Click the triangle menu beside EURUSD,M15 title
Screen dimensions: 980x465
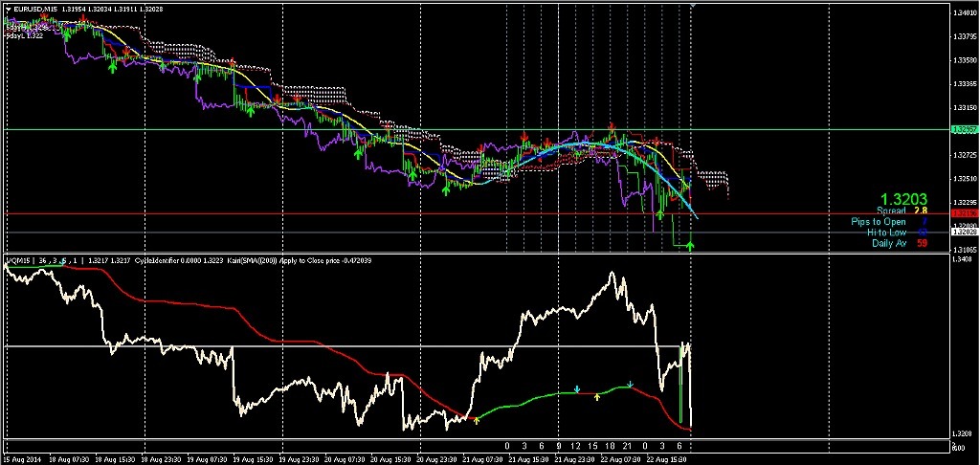[7, 10]
